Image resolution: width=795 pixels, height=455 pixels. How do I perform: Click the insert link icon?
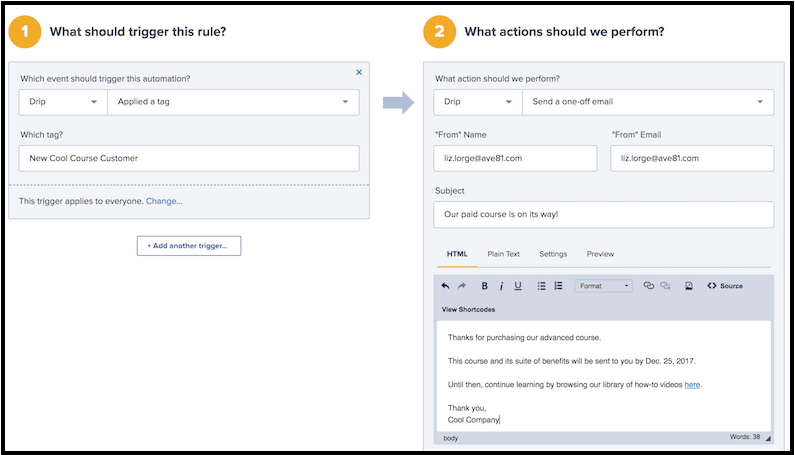pyautogui.click(x=648, y=286)
